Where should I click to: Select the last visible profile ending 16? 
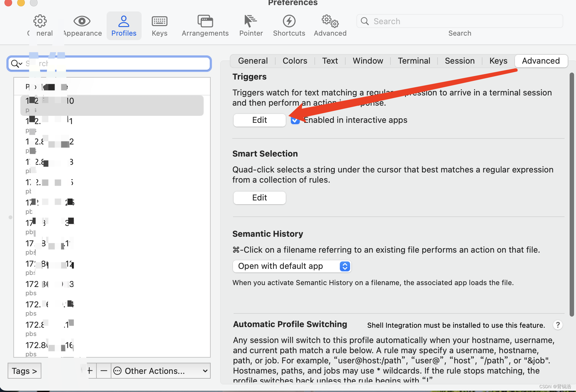[x=112, y=349]
